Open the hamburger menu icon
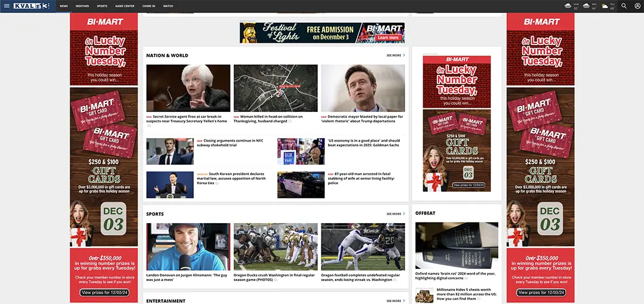The height and width of the screenshot is (304, 644). pos(6,6)
